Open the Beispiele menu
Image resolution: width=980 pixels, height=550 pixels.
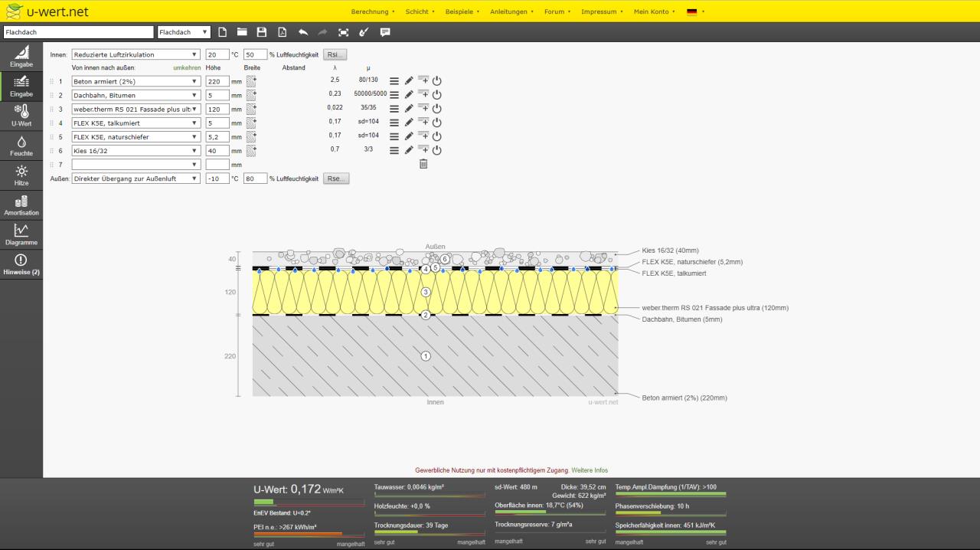coord(462,11)
